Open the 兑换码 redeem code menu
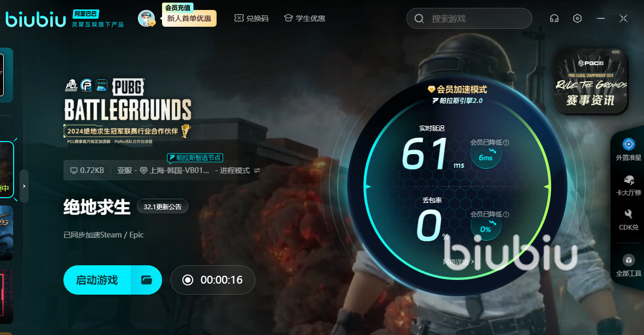Viewport: 644px width, 335px height. click(251, 18)
